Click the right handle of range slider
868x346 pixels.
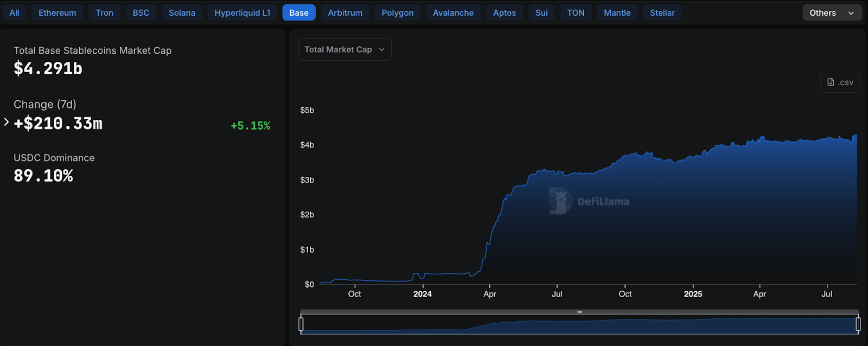(858, 324)
